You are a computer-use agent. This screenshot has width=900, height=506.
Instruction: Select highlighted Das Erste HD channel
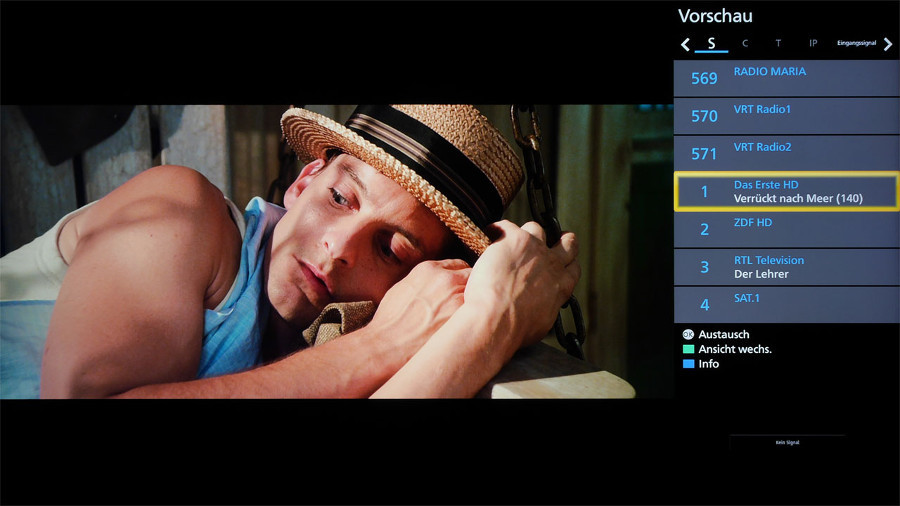click(786, 192)
